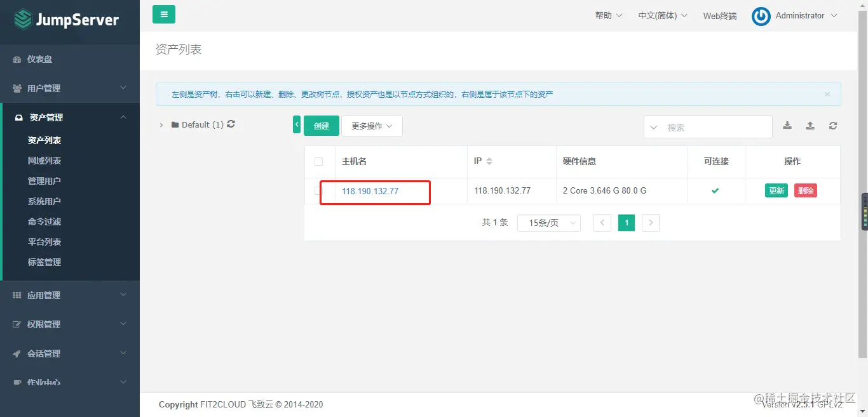This screenshot has height=417, width=868.
Task: Open the 帮助 menu
Action: [x=609, y=16]
